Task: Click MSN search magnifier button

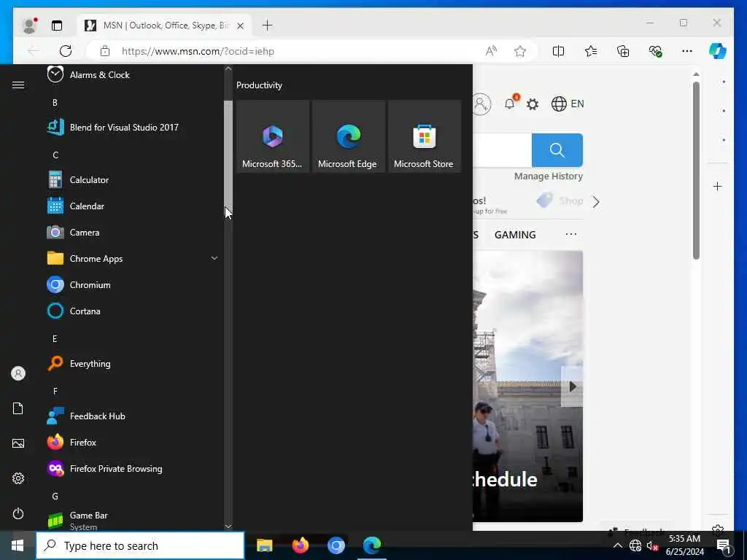Action: point(557,150)
